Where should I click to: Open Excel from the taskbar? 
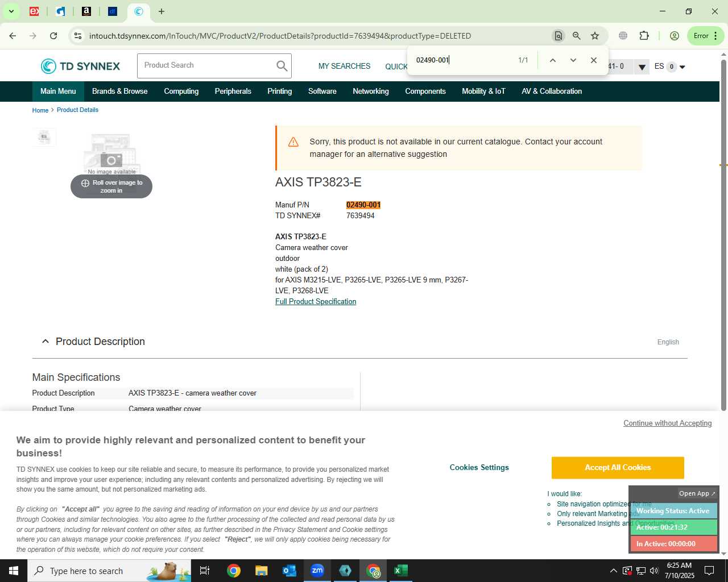point(401,571)
